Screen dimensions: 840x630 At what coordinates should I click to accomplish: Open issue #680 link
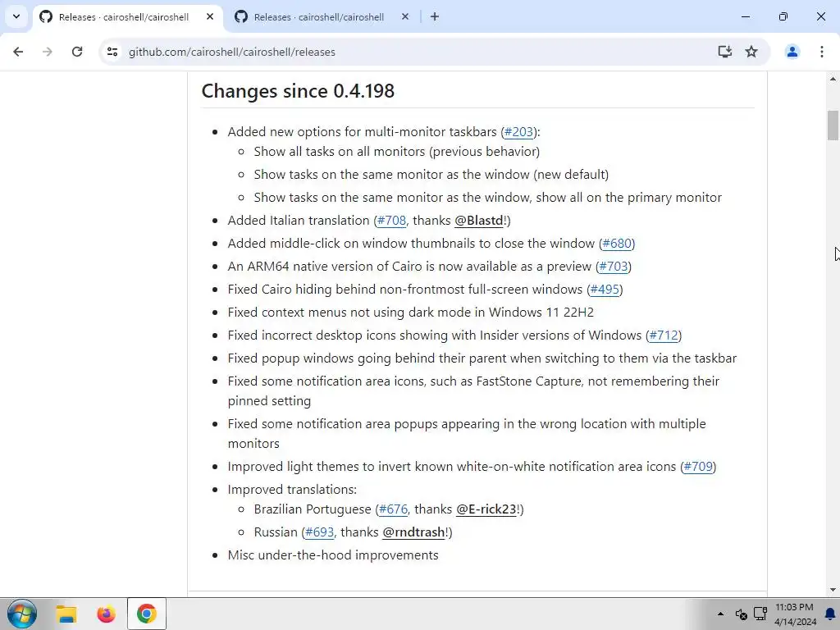point(617,243)
